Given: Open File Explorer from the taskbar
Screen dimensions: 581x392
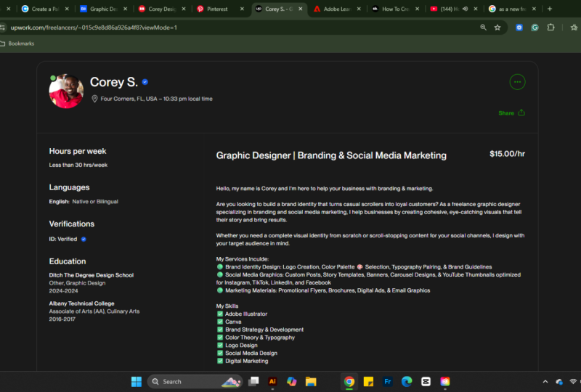Looking at the screenshot, I should (311, 381).
